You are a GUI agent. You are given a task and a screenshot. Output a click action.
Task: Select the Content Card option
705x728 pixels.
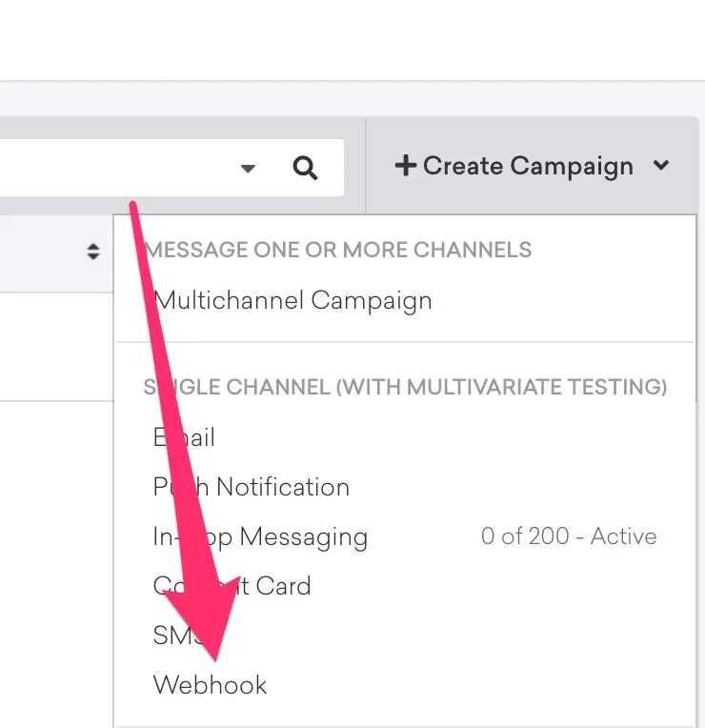[232, 586]
